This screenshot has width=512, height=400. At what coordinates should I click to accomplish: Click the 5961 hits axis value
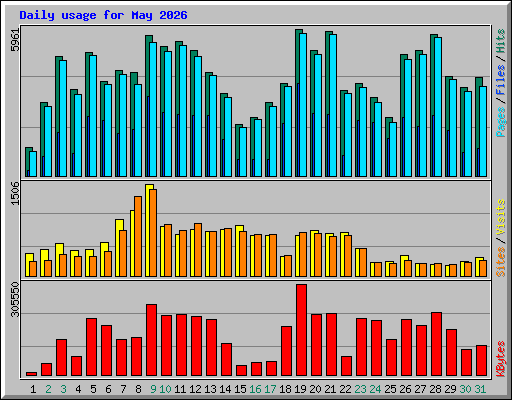(15, 40)
